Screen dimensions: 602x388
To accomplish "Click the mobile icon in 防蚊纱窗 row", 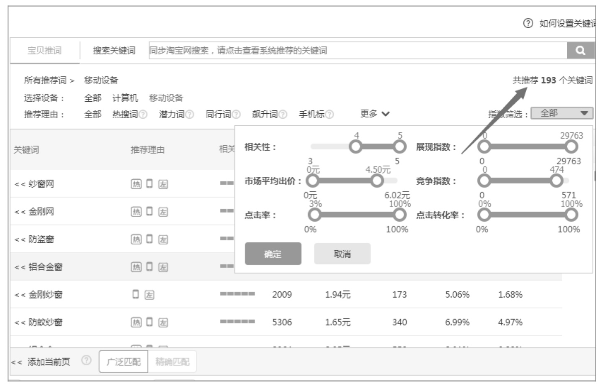I will pos(149,322).
